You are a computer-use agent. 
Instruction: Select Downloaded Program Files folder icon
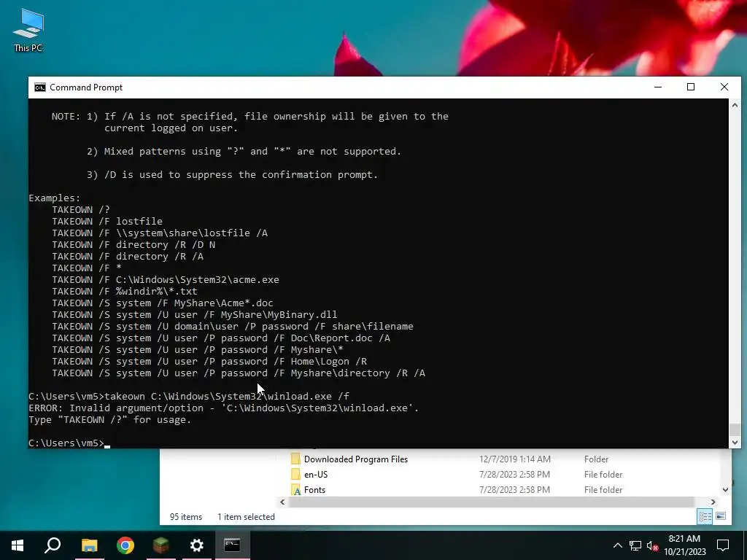[x=296, y=459]
